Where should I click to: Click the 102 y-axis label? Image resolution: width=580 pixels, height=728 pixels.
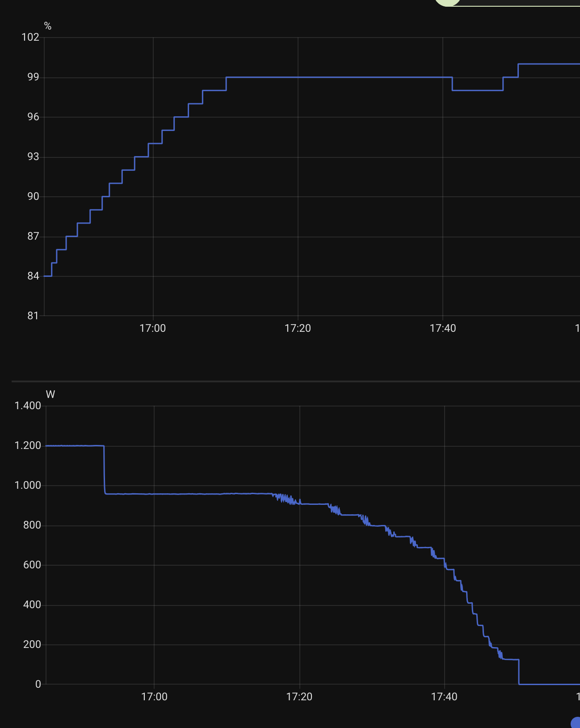pos(30,37)
